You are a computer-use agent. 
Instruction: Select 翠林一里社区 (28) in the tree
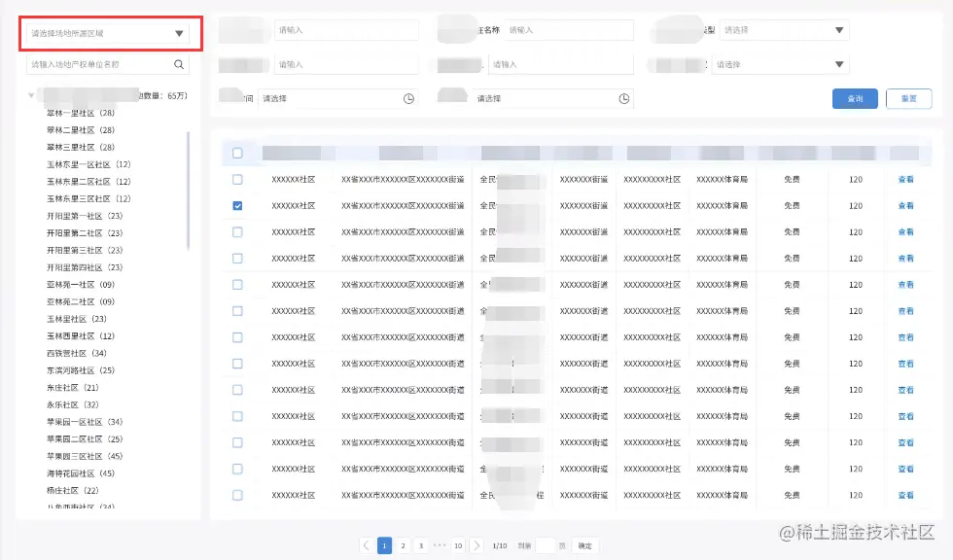pyautogui.click(x=80, y=113)
